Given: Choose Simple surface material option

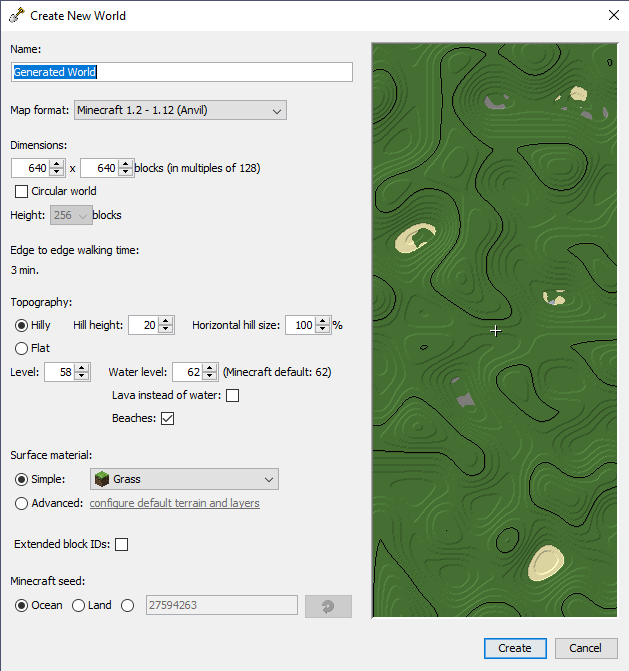Looking at the screenshot, I should [x=21, y=479].
